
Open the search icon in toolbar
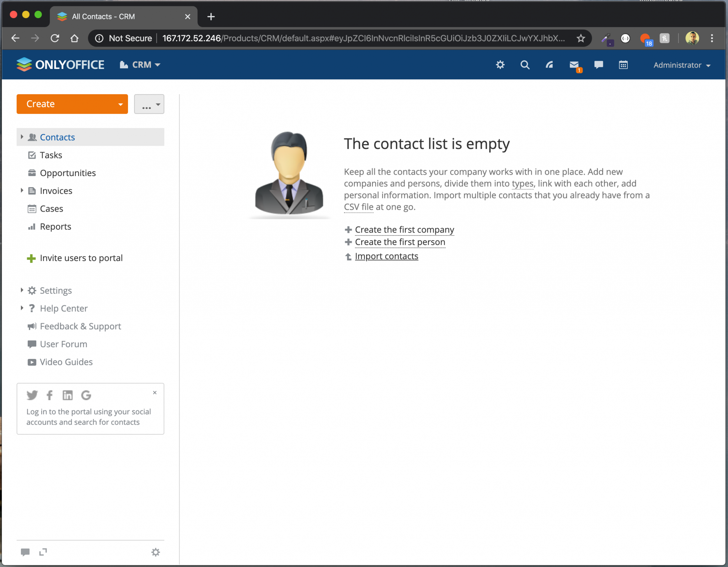pyautogui.click(x=525, y=65)
